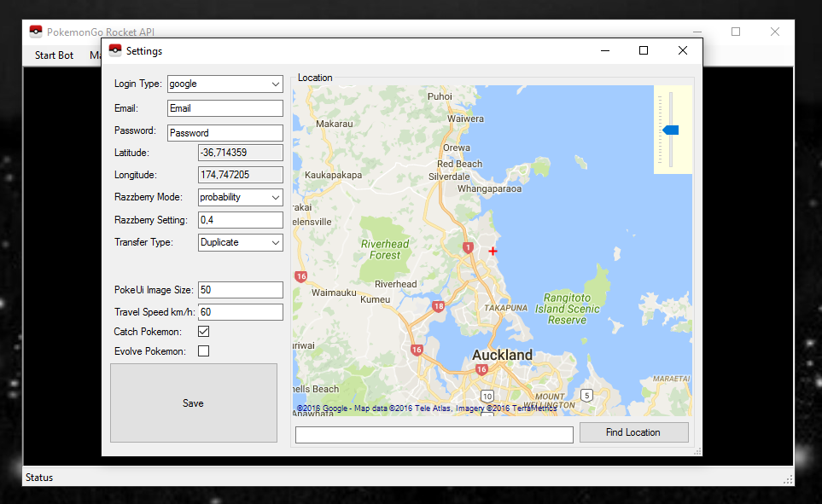Viewport: 822px width, 504px height.
Task: Click Rangitoto Island Scenic Reserve label
Action: [568, 309]
